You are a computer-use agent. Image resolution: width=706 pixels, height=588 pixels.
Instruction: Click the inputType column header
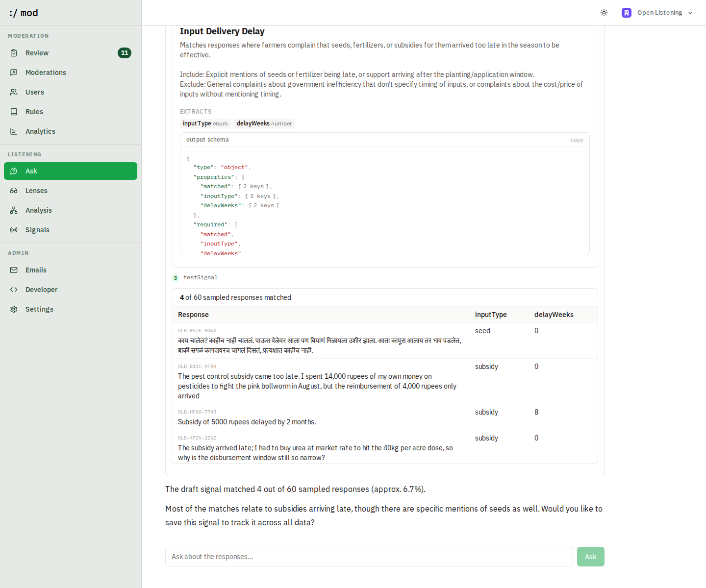click(491, 315)
